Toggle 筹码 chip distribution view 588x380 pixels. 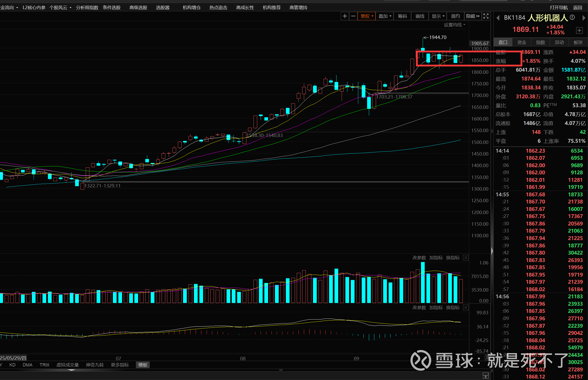(402, 16)
